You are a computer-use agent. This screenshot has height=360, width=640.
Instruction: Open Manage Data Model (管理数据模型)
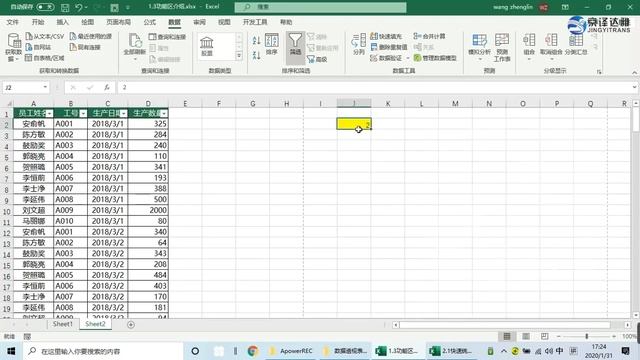(435, 58)
